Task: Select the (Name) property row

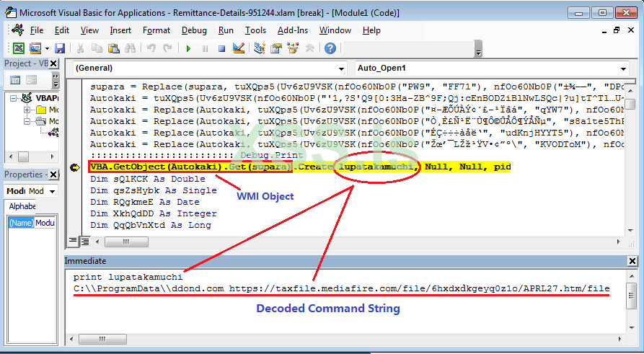Action: pos(32,223)
